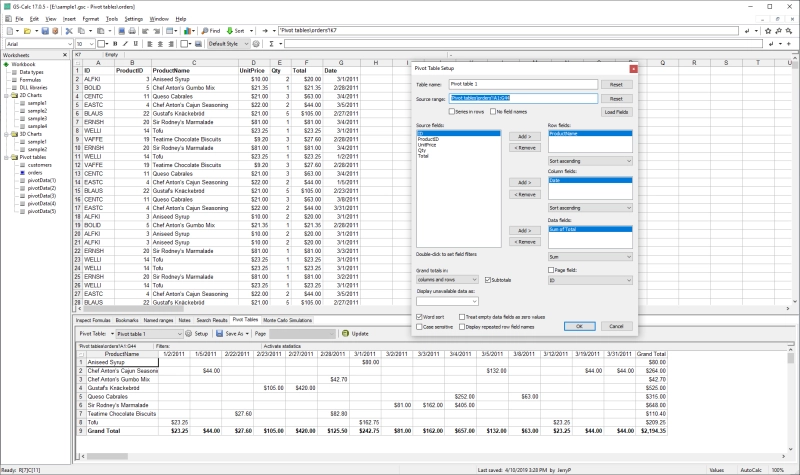Screen dimensions: 800x475
Task: Click the Print icon in the toolbar
Action: click(x=132, y=31)
